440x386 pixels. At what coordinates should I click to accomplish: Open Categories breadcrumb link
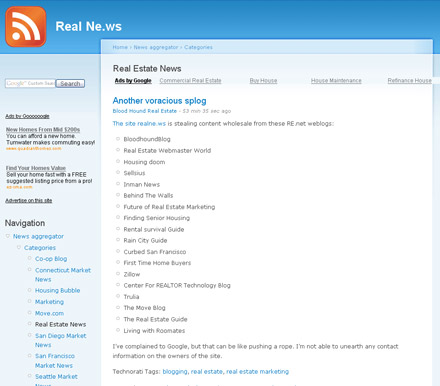(x=198, y=47)
